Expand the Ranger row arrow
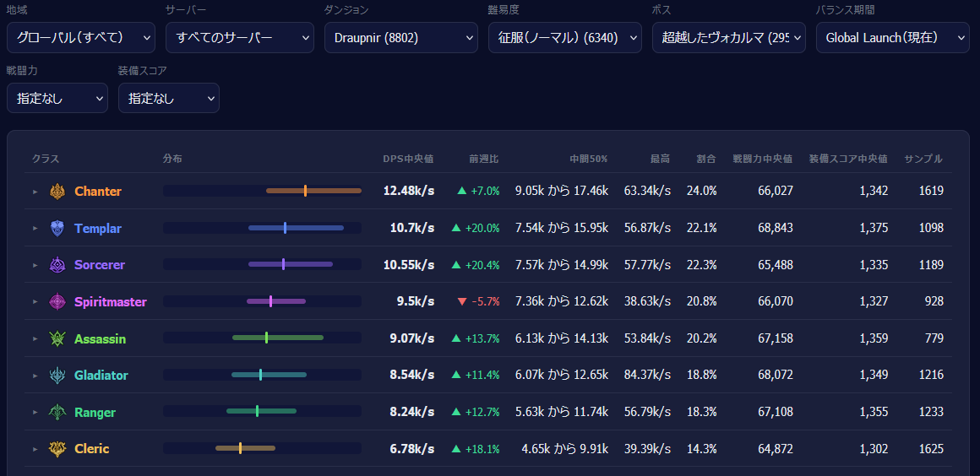The height and width of the screenshot is (476, 980). point(35,413)
